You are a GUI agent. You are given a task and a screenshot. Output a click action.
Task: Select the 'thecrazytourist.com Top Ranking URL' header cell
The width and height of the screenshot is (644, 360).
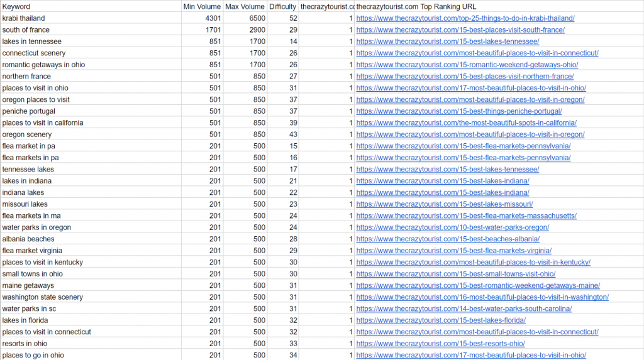[x=499, y=6]
